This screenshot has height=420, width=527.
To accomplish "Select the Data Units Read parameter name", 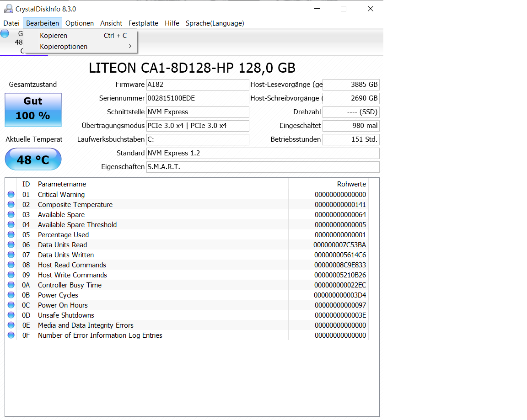I will click(63, 245).
